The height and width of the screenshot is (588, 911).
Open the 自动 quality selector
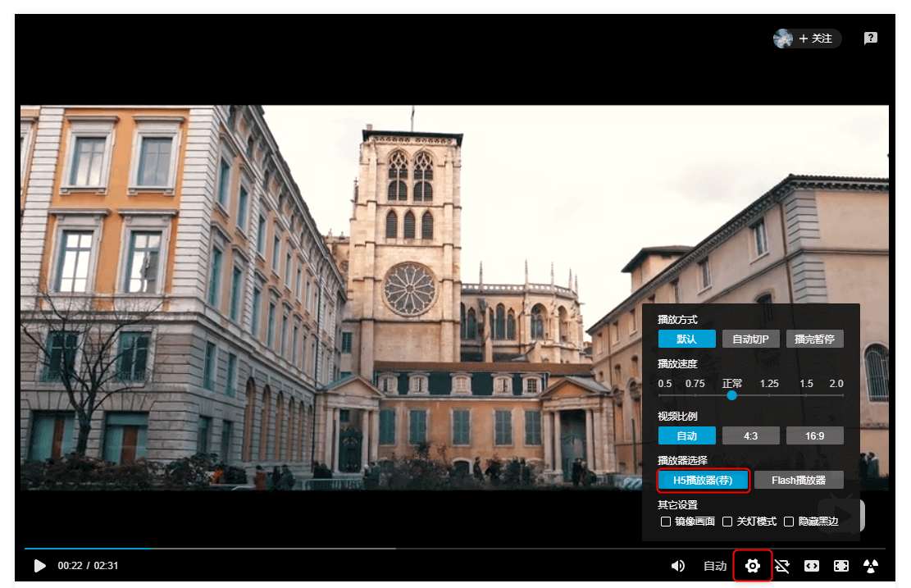tap(715, 566)
